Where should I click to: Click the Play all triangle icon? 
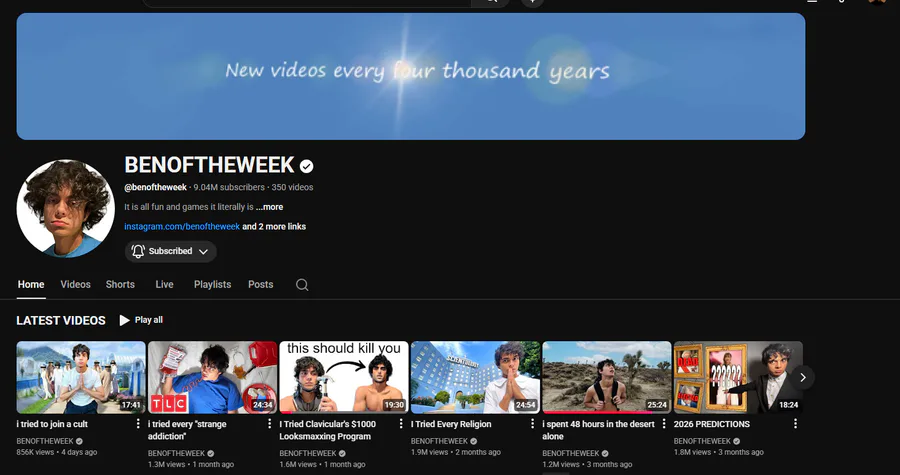tap(124, 320)
